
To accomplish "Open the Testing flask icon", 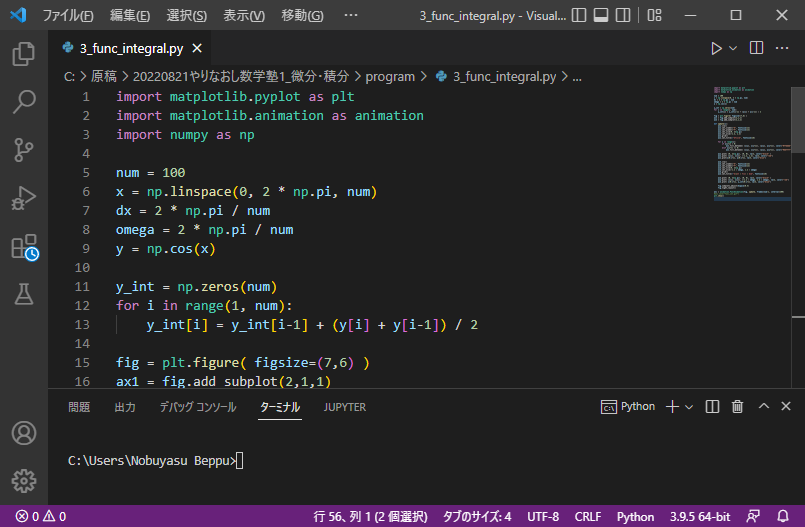I will (23, 294).
